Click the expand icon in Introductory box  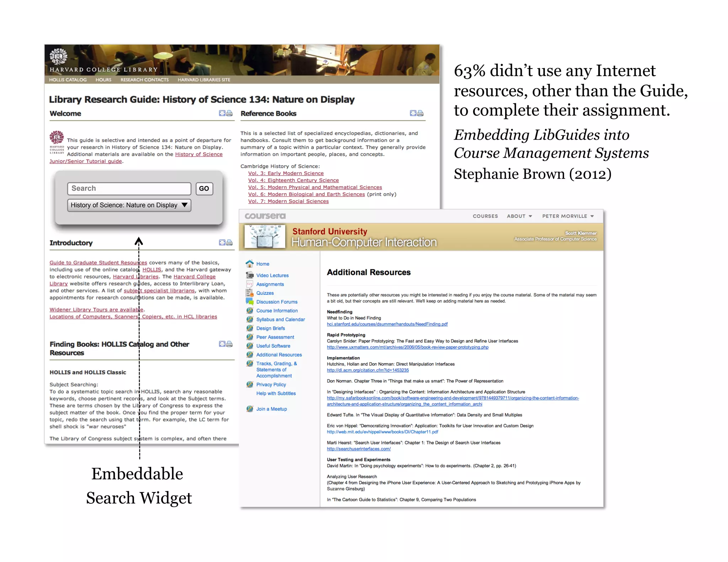pos(222,242)
